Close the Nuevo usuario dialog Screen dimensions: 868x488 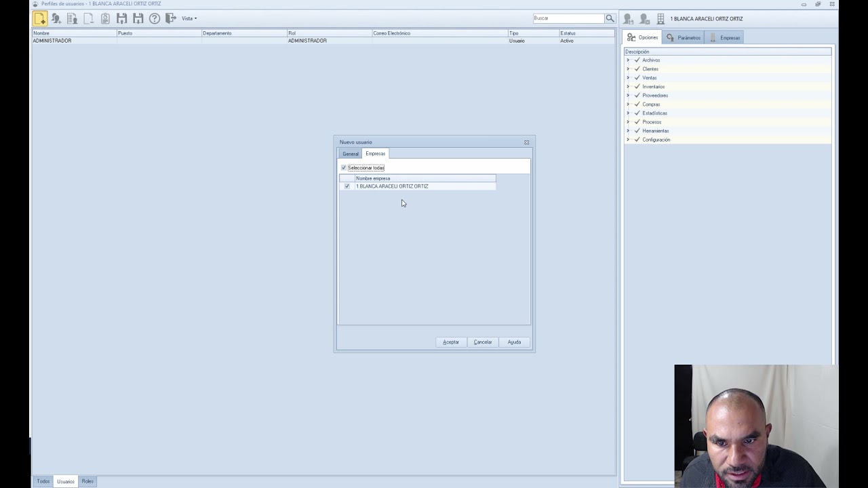click(x=526, y=142)
